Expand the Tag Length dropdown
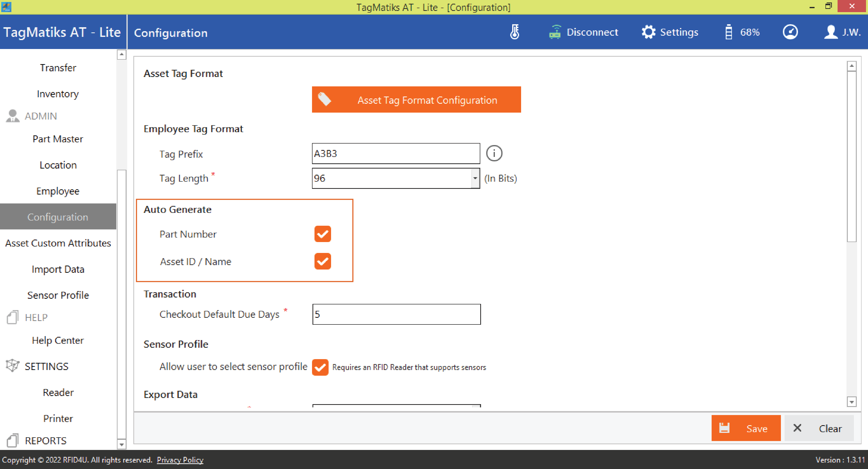868x469 pixels. [475, 178]
